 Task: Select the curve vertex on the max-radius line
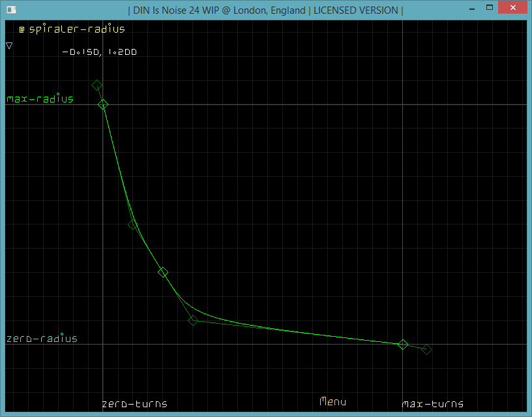coord(103,104)
